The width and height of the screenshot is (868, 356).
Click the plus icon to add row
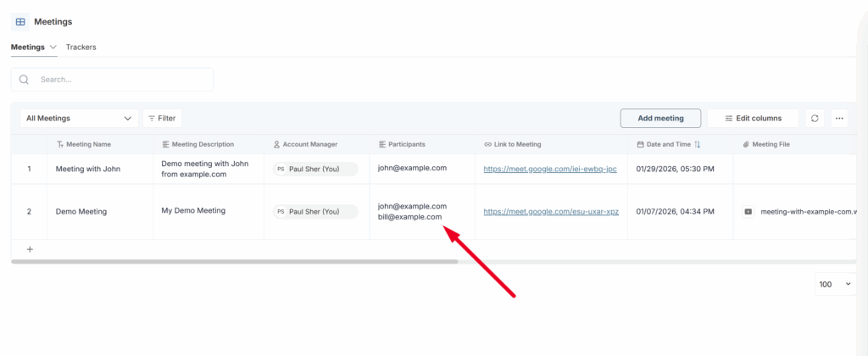[x=30, y=249]
